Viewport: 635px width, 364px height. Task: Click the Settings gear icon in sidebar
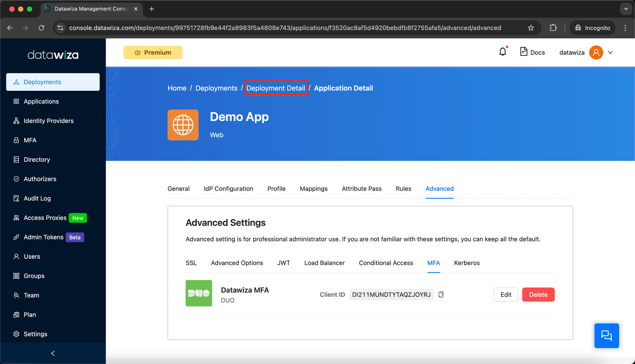coord(16,334)
